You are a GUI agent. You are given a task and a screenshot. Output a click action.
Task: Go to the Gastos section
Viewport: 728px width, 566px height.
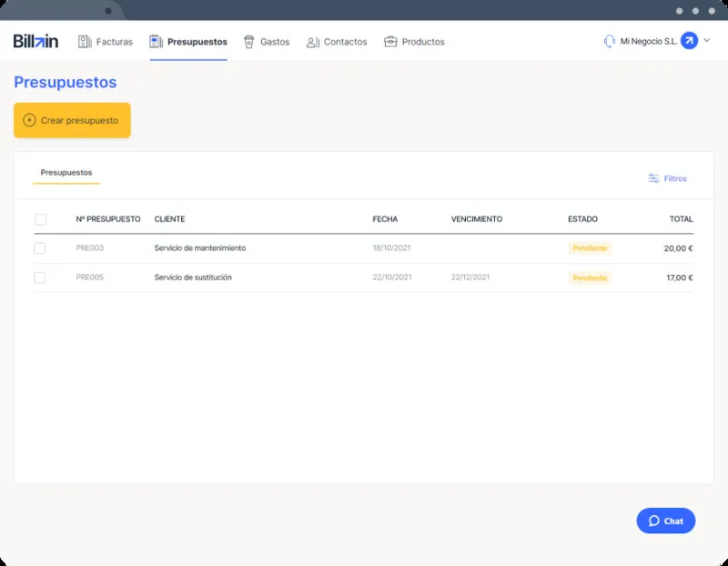(x=267, y=42)
